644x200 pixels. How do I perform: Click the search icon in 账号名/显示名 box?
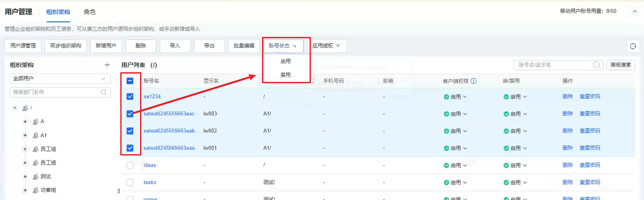[x=596, y=65]
